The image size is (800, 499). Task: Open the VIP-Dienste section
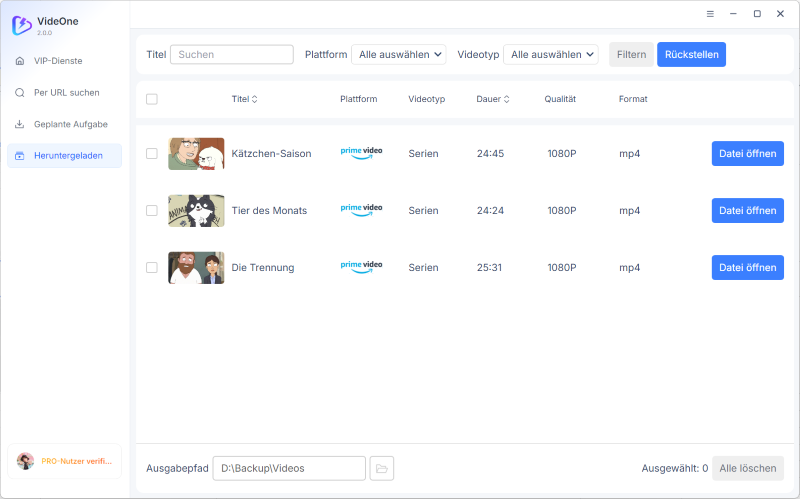click(65, 61)
